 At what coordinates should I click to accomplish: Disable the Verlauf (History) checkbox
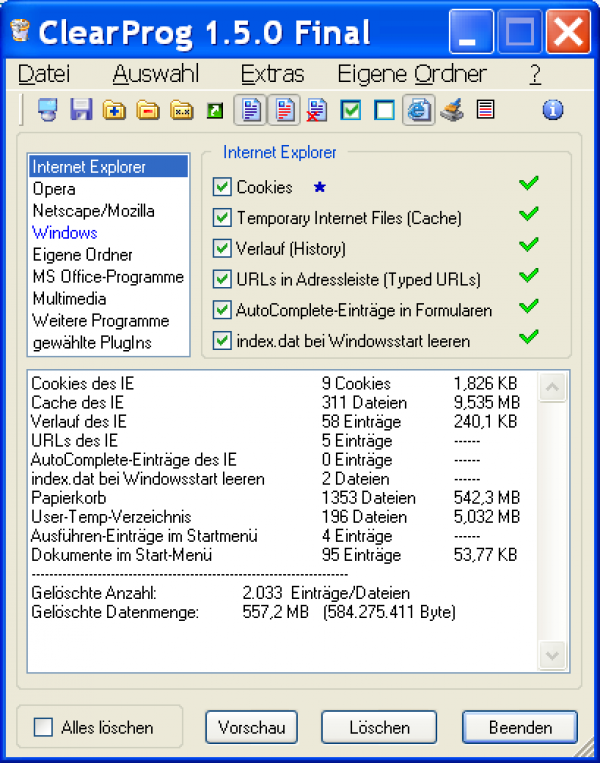tap(222, 249)
